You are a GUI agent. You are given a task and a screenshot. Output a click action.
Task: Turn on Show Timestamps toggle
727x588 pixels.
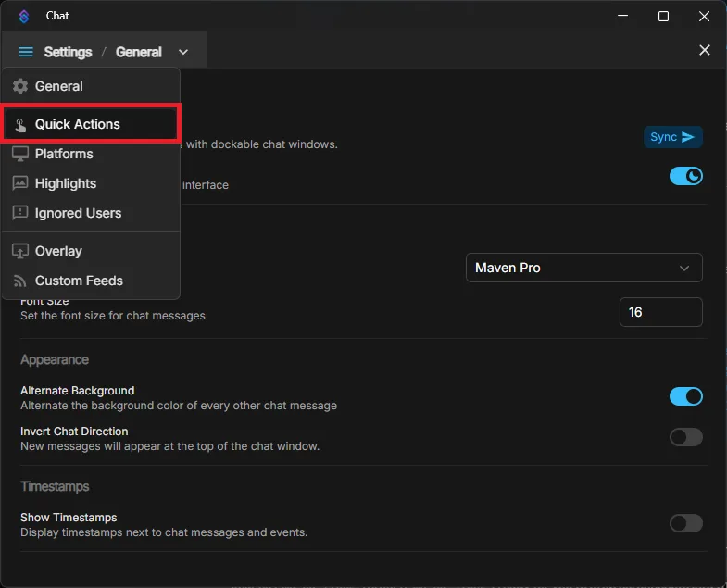pos(685,523)
